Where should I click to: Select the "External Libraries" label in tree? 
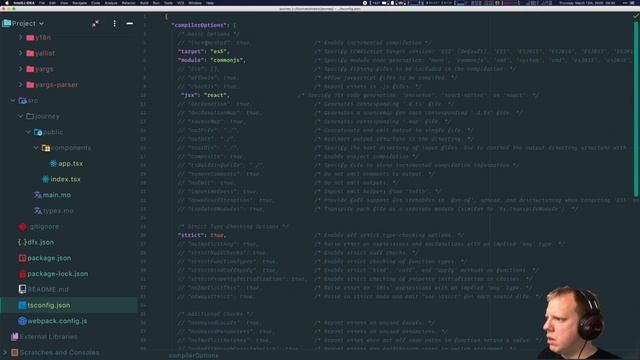click(x=49, y=337)
